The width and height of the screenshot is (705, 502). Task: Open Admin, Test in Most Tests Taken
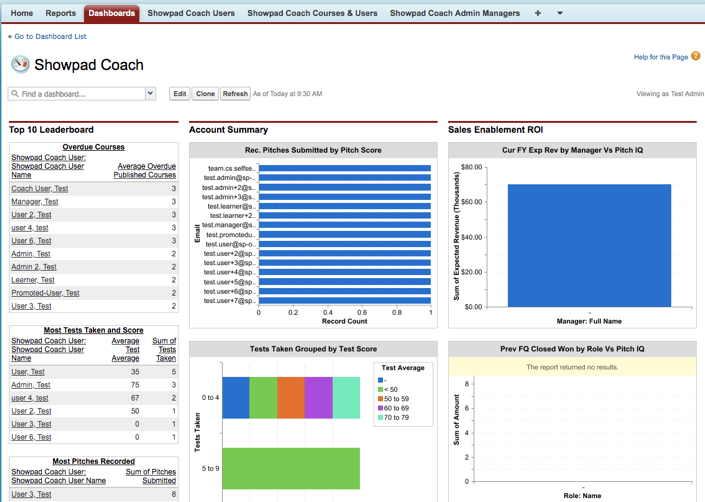pos(31,385)
